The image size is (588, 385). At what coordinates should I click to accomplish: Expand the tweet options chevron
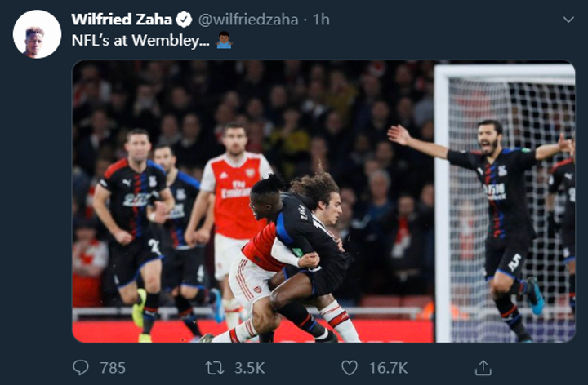pyautogui.click(x=568, y=19)
